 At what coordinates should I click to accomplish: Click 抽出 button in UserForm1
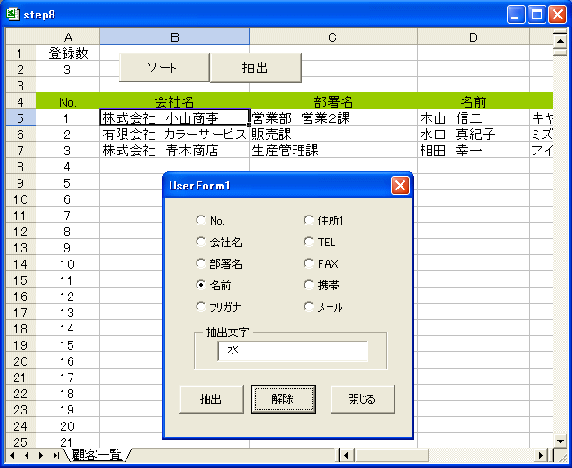tap(211, 399)
